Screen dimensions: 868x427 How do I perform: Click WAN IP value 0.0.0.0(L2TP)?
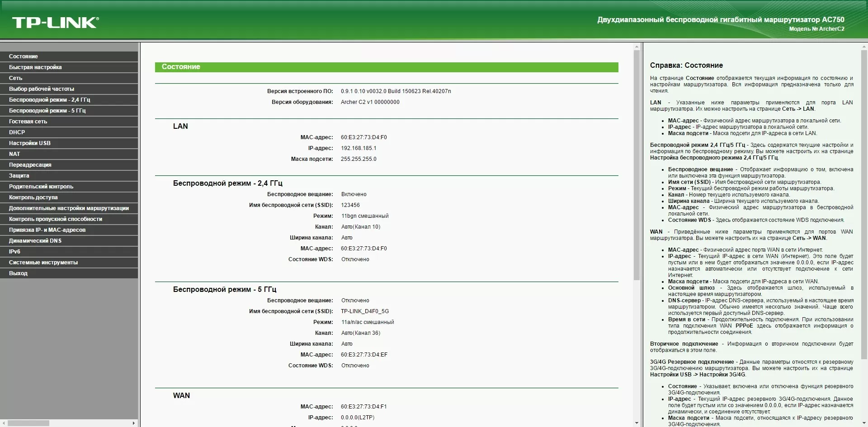coord(358,418)
